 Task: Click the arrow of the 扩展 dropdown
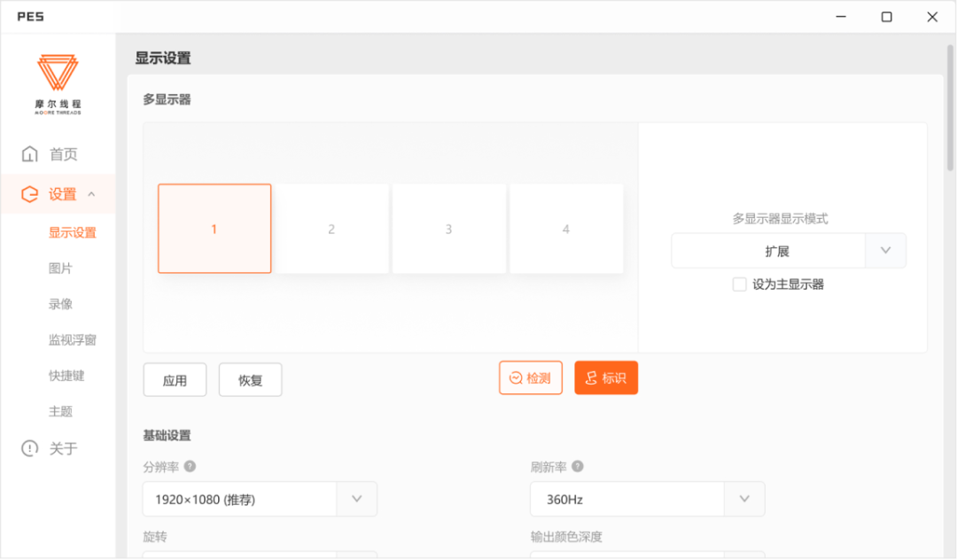(x=885, y=251)
